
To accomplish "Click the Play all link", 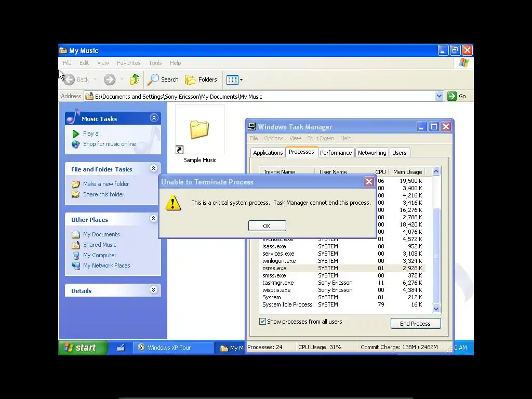I will coord(91,134).
